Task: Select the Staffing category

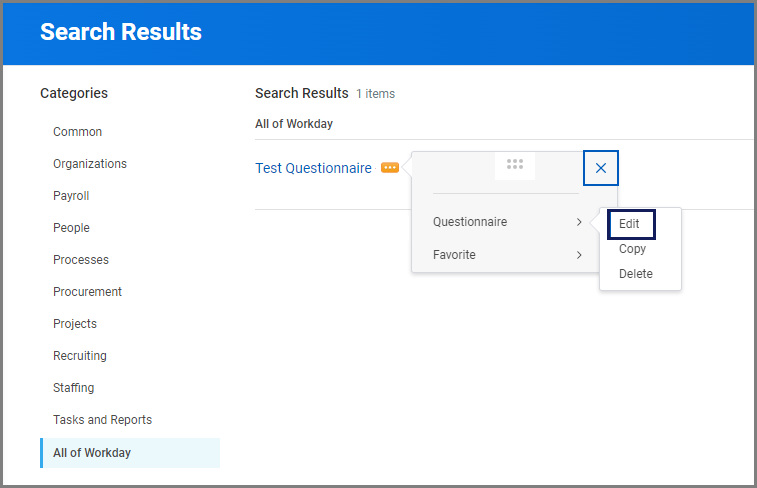Action: click(74, 388)
